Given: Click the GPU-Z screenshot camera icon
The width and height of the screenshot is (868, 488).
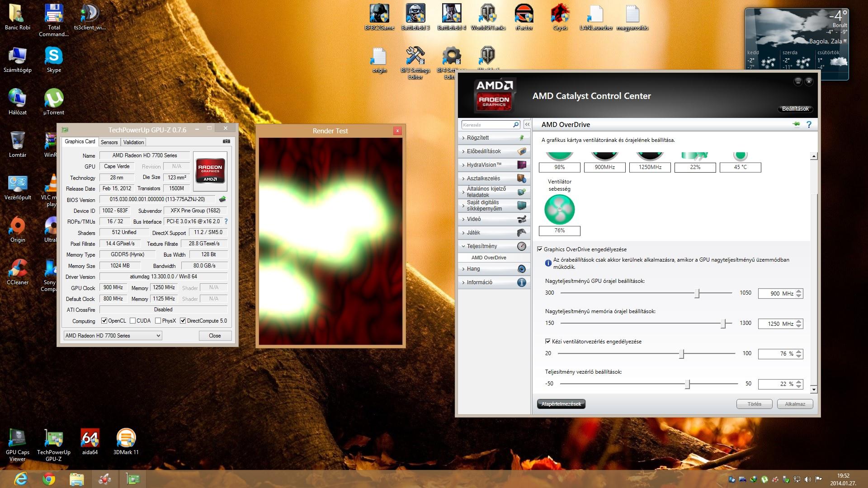Looking at the screenshot, I should (226, 141).
